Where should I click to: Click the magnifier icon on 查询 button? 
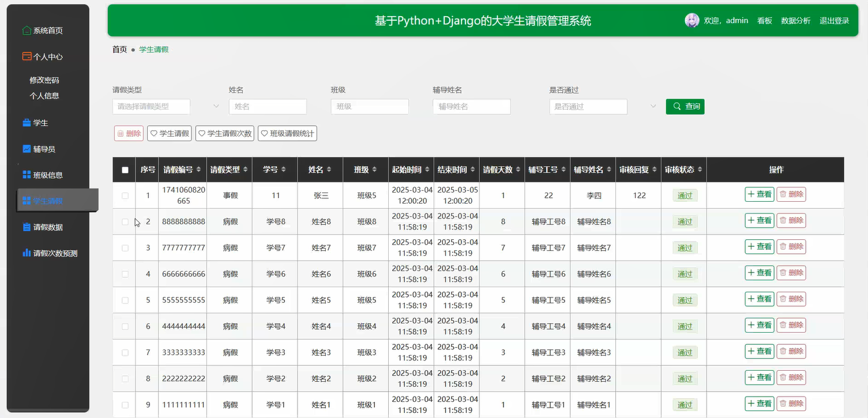[677, 107]
